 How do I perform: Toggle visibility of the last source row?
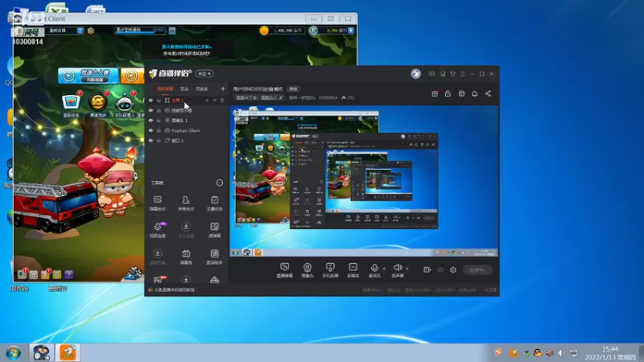pos(151,140)
